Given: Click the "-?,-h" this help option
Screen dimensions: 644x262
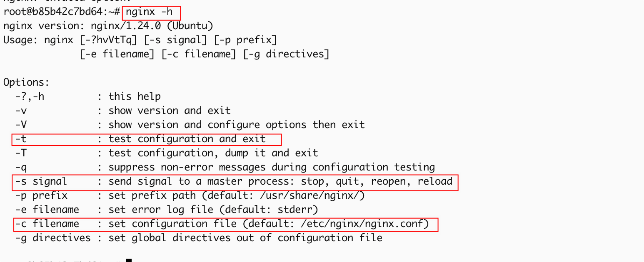Looking at the screenshot, I should (x=30, y=96).
